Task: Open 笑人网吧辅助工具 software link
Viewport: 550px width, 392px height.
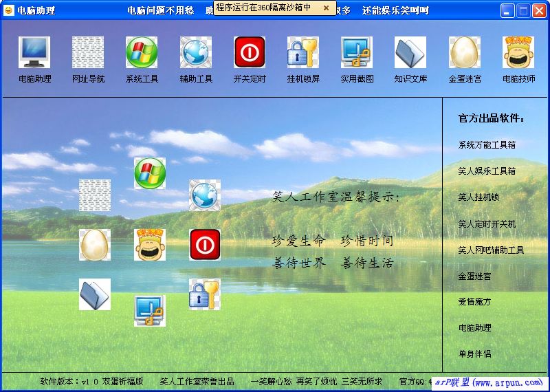Action: pos(491,250)
